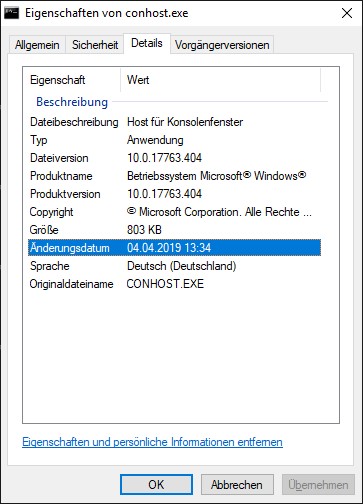The height and width of the screenshot is (504, 363).
Task: Click the value Host für Konsolenfenster
Action: [185, 122]
